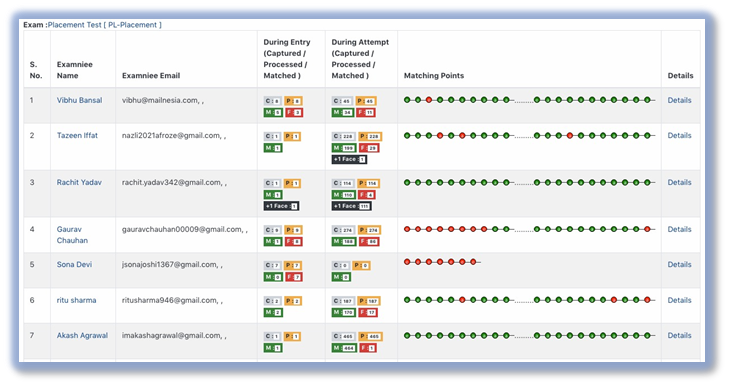
Task: Click the C: 465 captured badge for Akash Agrawal
Action: [x=344, y=336]
